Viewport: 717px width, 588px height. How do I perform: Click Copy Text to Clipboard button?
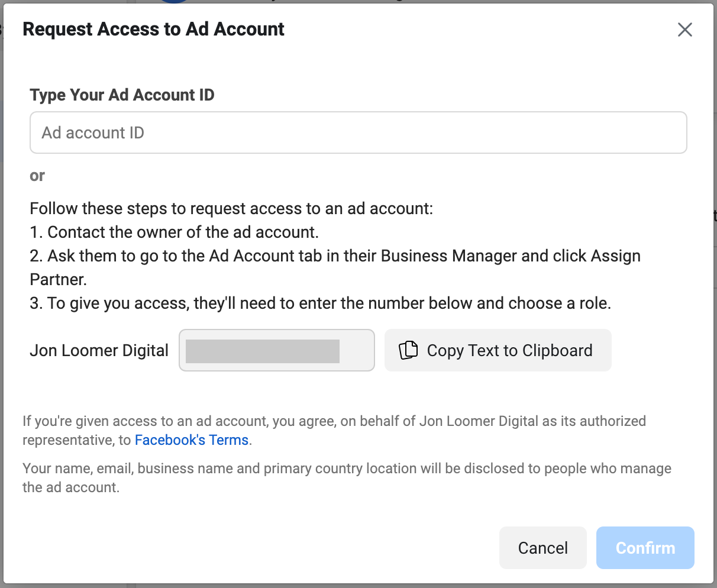coord(498,350)
